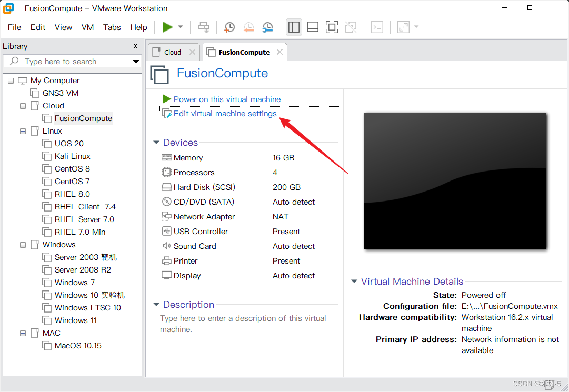The height and width of the screenshot is (392, 569).
Task: Select RHEL Server 7.0 virtual machine
Action: tap(84, 219)
